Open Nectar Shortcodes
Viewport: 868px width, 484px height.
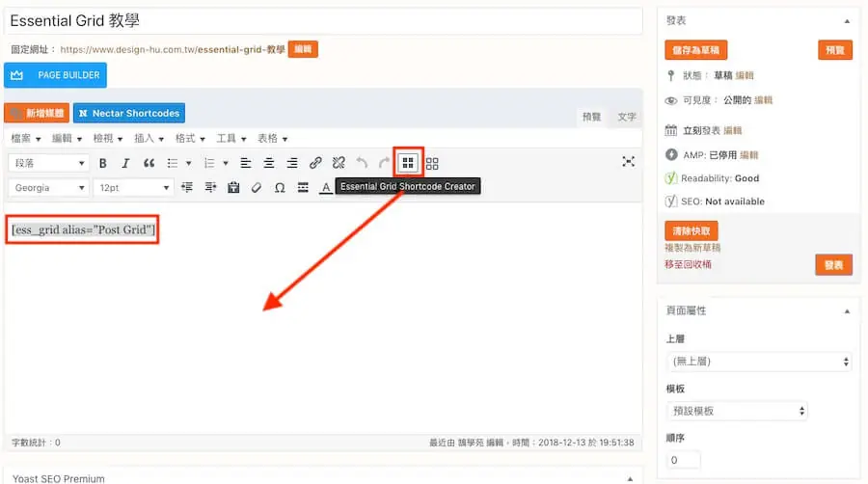[x=129, y=113]
